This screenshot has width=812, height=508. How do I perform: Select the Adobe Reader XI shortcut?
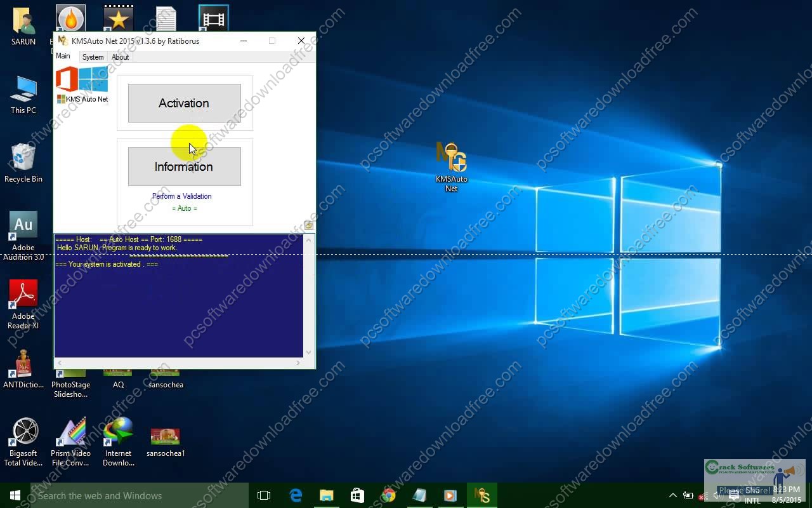23,304
